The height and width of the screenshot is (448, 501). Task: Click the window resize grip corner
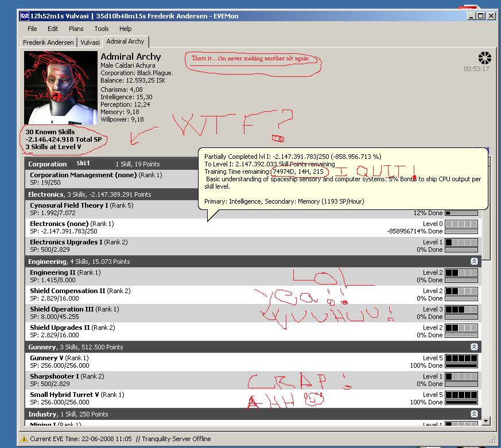tap(492, 441)
